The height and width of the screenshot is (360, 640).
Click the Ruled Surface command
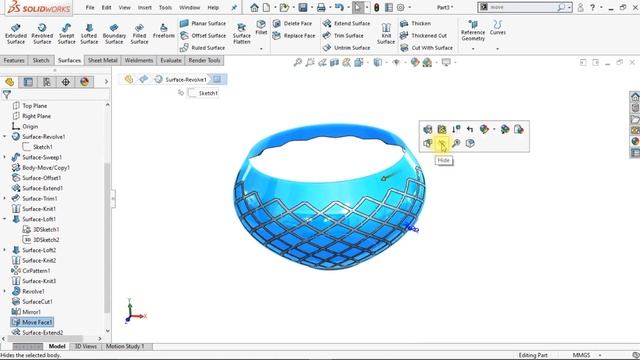tap(202, 48)
